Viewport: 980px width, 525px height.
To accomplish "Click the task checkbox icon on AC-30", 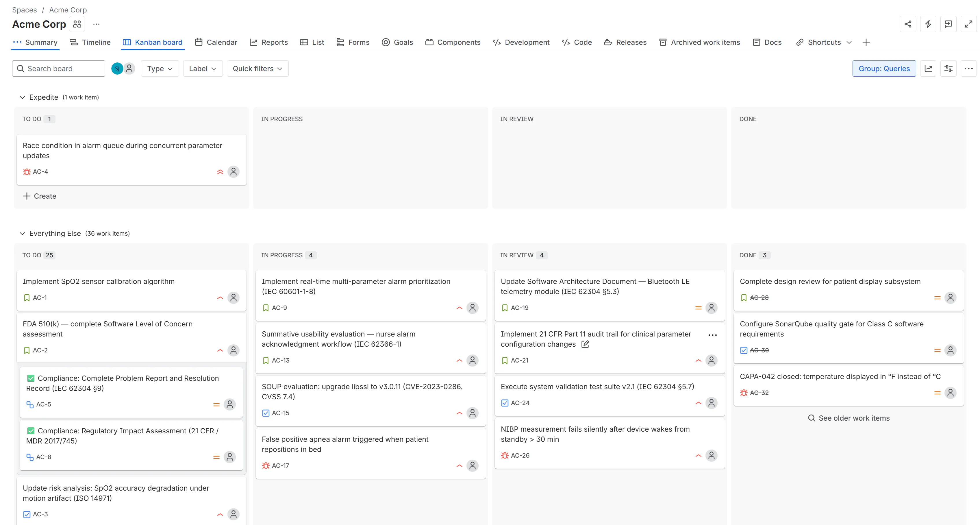I will point(744,350).
